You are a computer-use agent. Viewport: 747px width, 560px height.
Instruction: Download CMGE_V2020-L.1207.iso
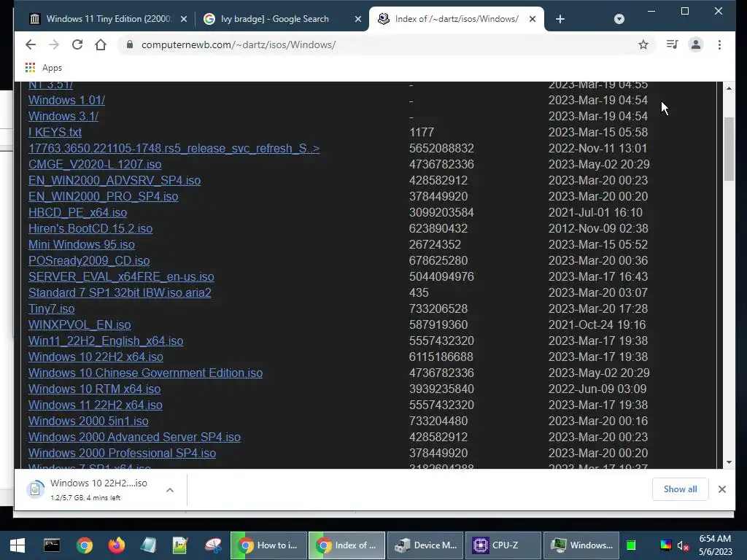95,164
